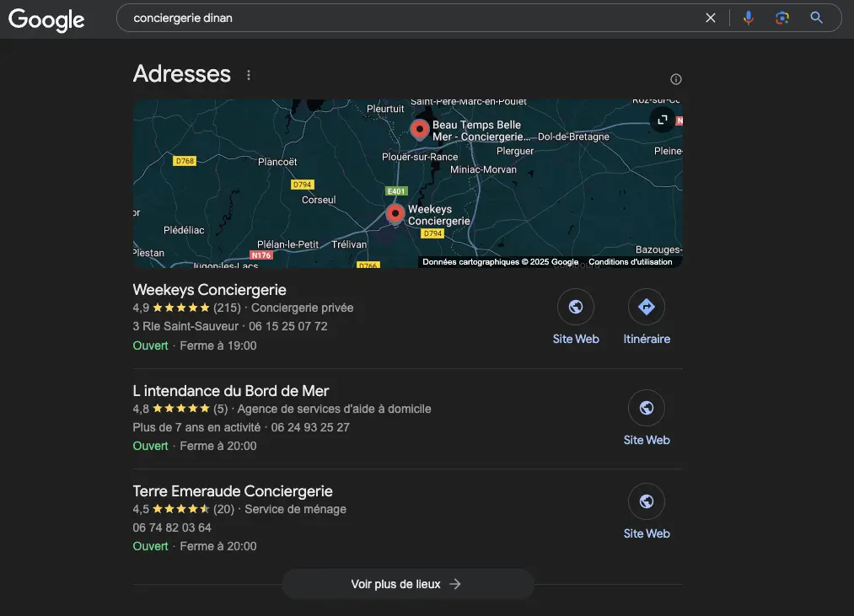Open L intendance du Bord de Mer website

point(647,408)
